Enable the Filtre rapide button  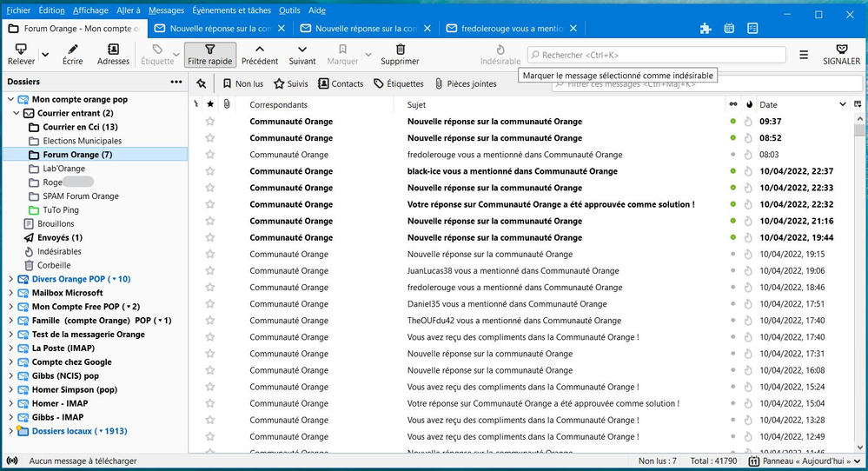[x=209, y=55]
